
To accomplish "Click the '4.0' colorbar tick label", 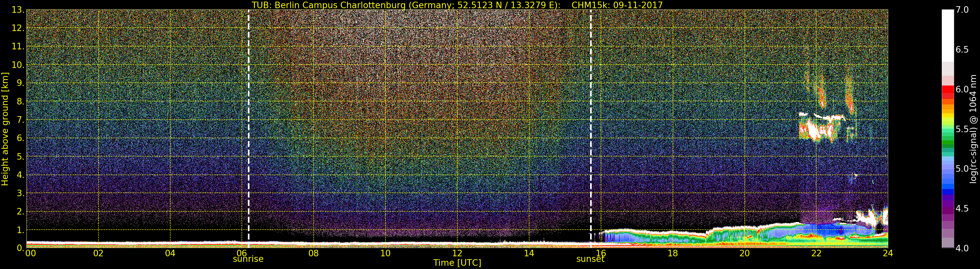I will pos(962,248).
